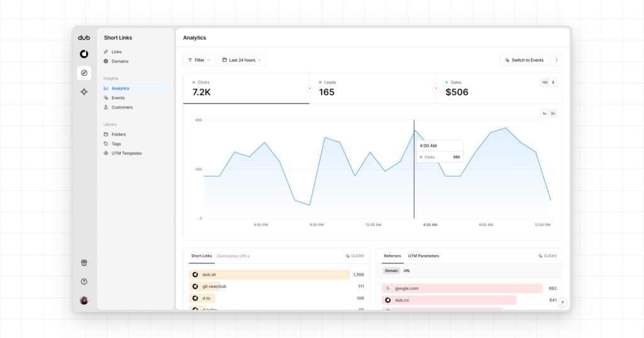Switch to the funnel chart view
The image size is (644, 338).
[x=553, y=114]
